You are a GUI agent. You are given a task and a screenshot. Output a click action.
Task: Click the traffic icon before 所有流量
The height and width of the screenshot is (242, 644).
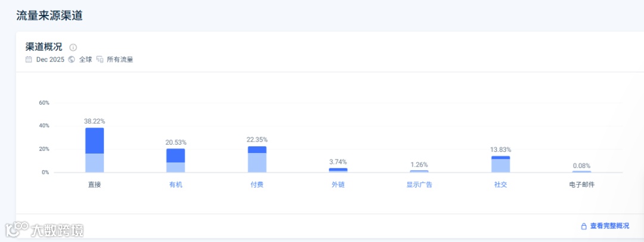(100, 59)
